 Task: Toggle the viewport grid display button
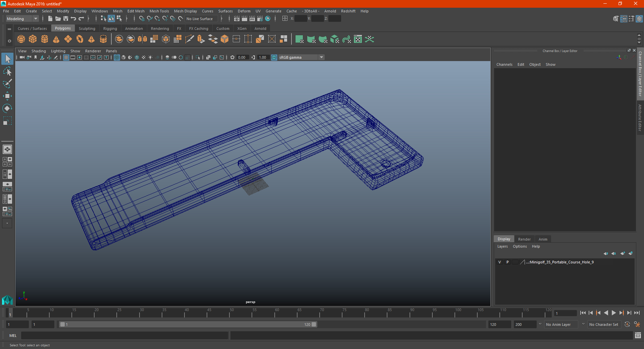click(x=66, y=57)
